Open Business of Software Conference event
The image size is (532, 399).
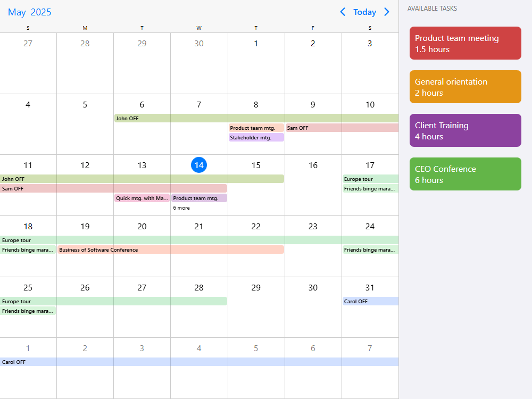pos(171,250)
